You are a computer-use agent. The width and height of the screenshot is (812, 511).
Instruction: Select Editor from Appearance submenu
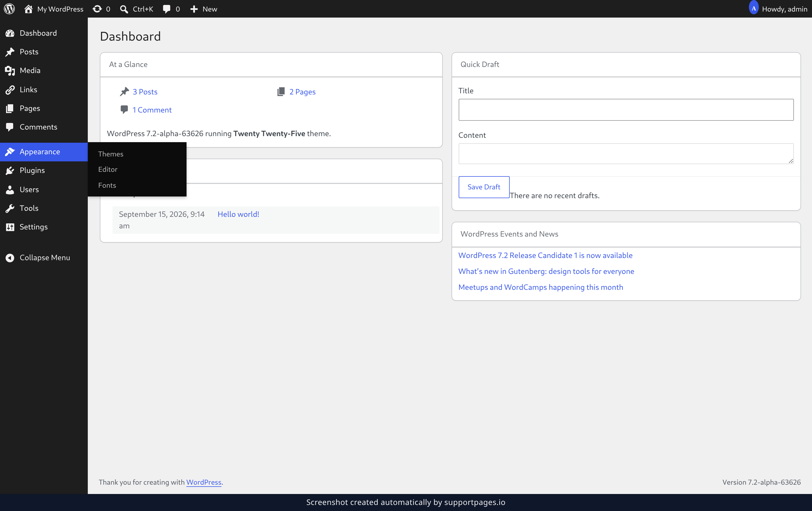108,169
